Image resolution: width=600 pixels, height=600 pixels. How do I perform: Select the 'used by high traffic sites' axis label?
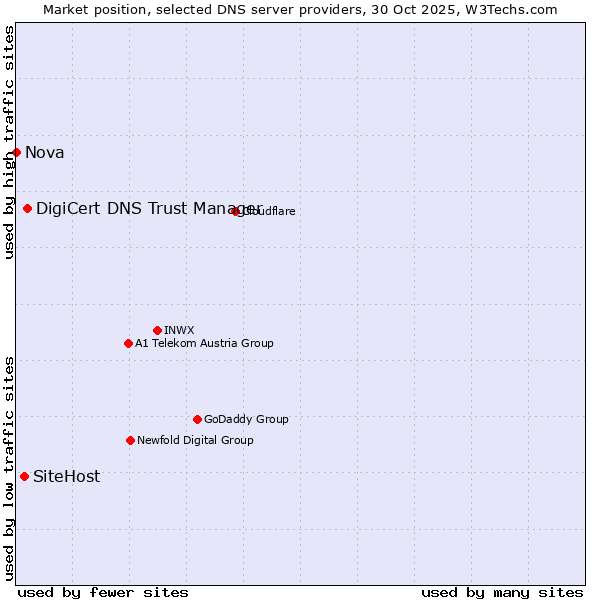click(x=9, y=142)
